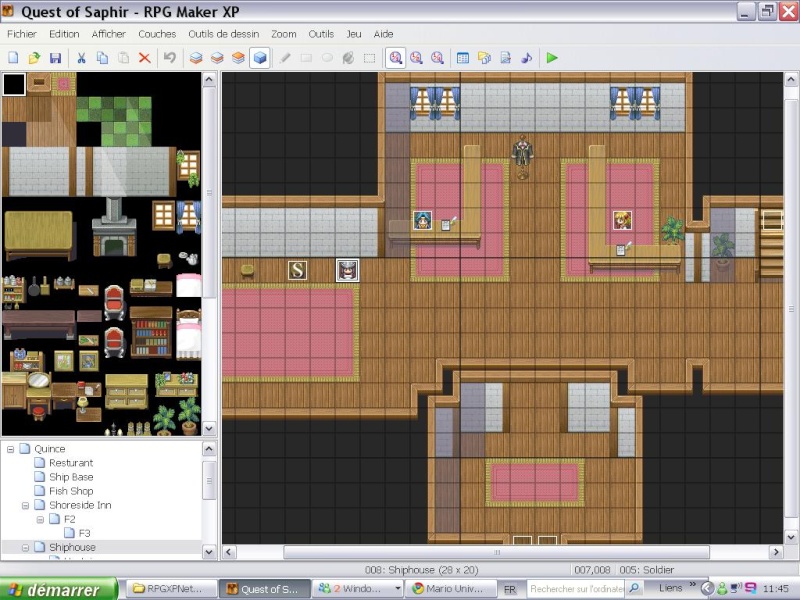The height and width of the screenshot is (600, 800).
Task: Pick the black empty tile in tileset
Action: [14, 84]
